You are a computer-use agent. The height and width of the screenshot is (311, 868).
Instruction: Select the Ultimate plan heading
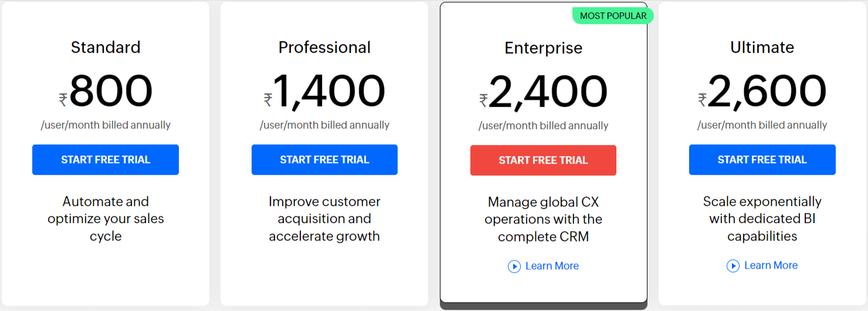click(x=762, y=47)
